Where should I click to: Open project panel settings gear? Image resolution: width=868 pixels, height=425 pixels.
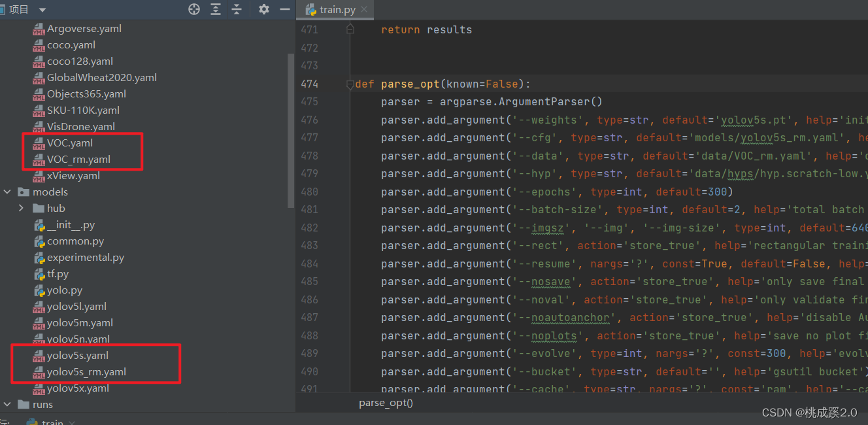264,9
